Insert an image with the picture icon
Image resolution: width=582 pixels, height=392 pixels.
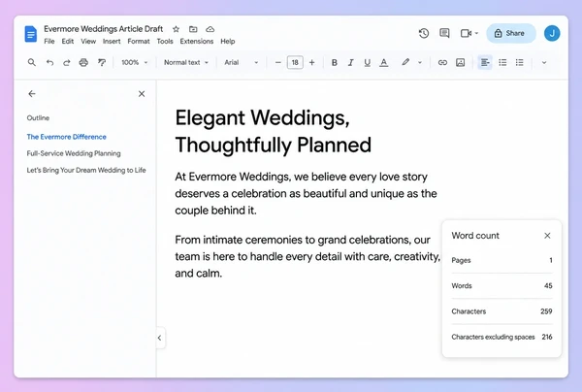[460, 62]
